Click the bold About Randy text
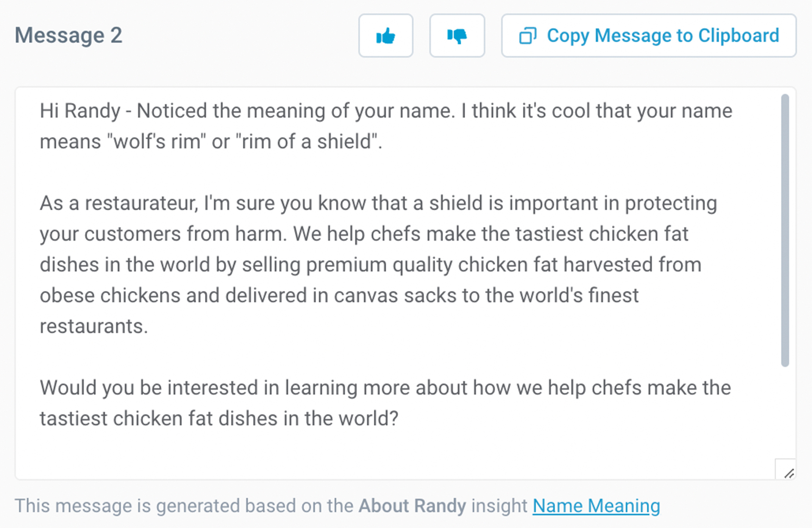This screenshot has height=528, width=812. click(x=412, y=506)
